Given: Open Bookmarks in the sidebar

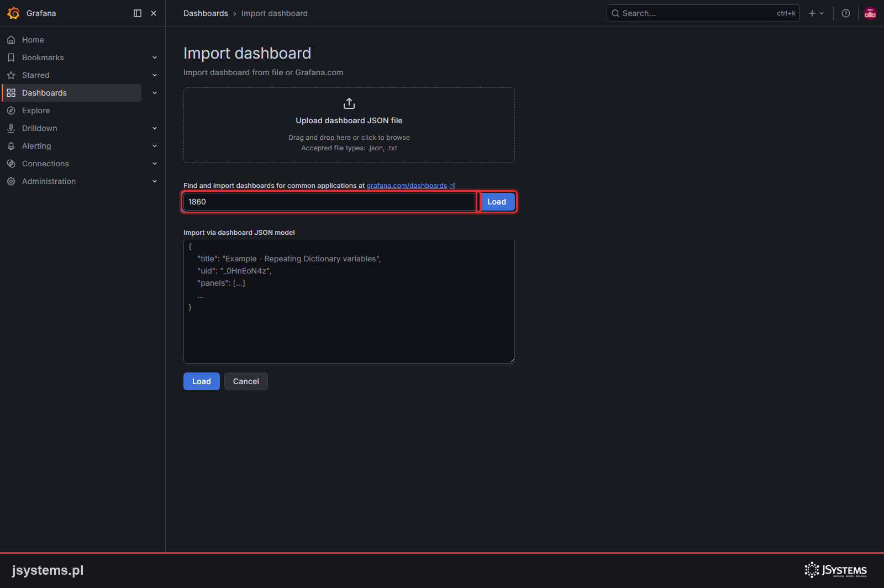Looking at the screenshot, I should tap(43, 57).
